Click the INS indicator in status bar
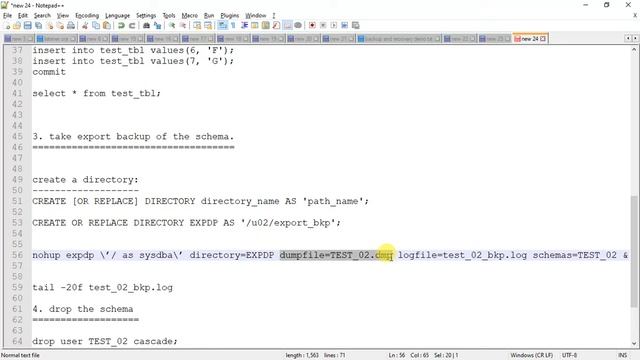The width and height of the screenshot is (640, 360). pyautogui.click(x=622, y=356)
